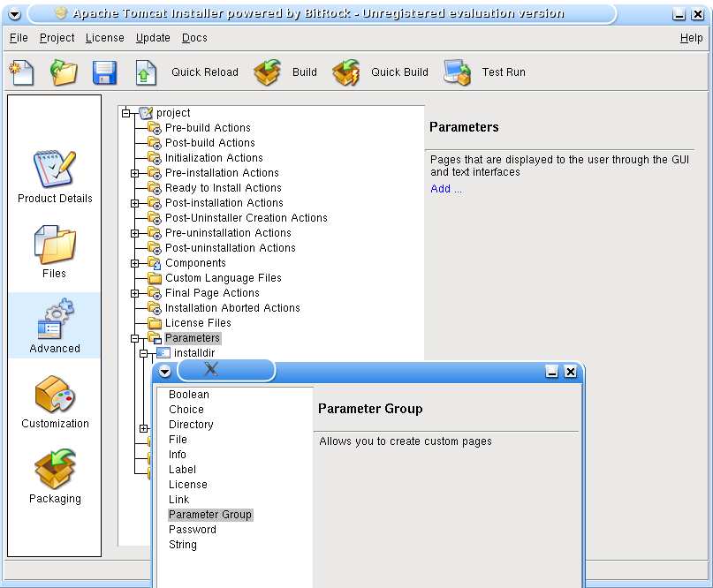Expand the Post-installation Actions node

click(134, 203)
